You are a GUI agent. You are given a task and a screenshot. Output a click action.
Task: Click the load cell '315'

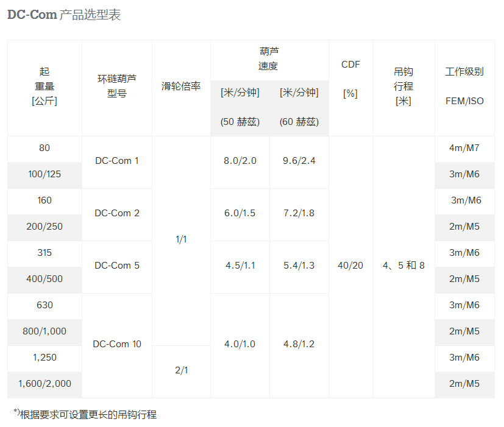tap(44, 253)
